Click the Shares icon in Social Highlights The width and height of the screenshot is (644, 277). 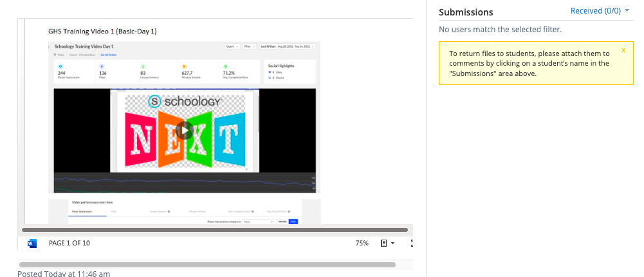pos(270,77)
